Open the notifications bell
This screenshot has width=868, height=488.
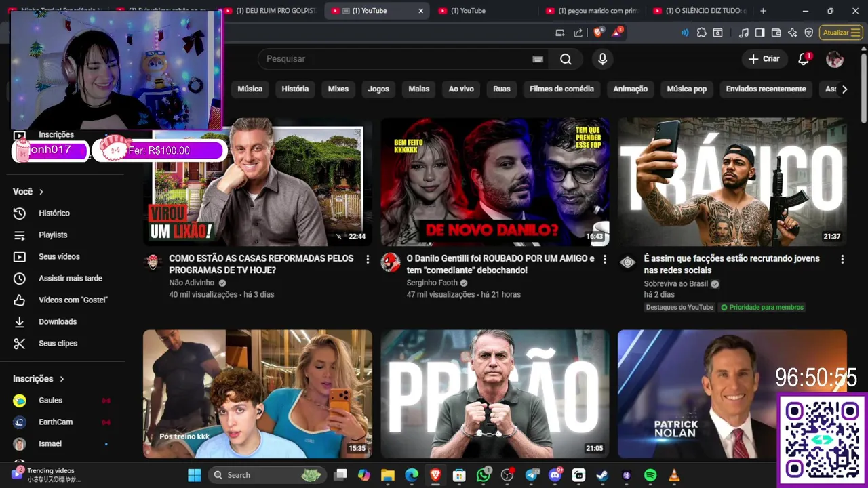(804, 59)
